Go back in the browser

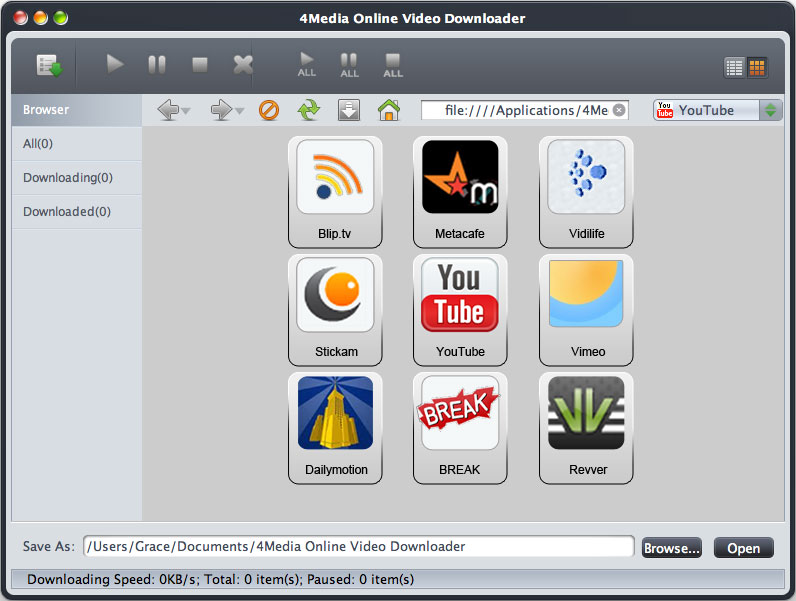coord(168,110)
